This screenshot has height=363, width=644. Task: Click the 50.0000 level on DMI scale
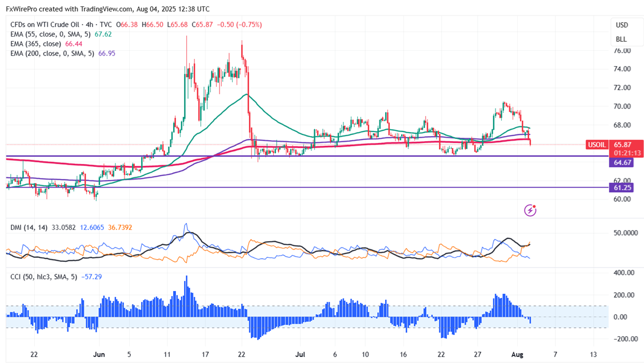626,233
